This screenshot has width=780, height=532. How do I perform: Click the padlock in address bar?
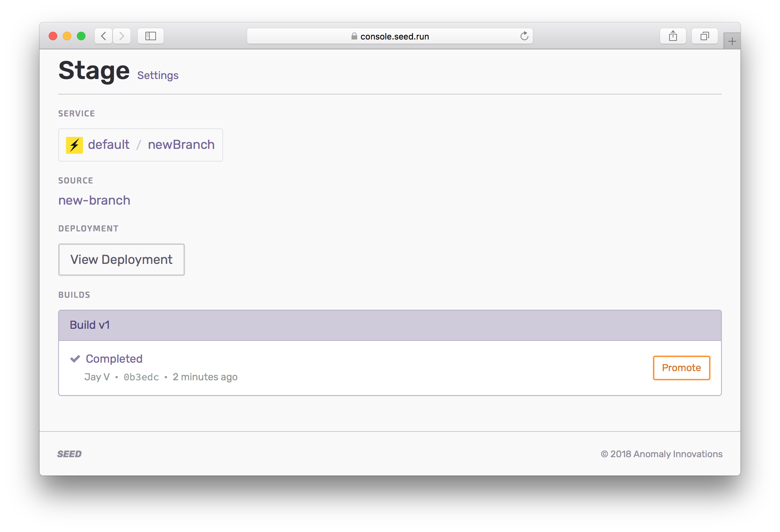(x=354, y=36)
